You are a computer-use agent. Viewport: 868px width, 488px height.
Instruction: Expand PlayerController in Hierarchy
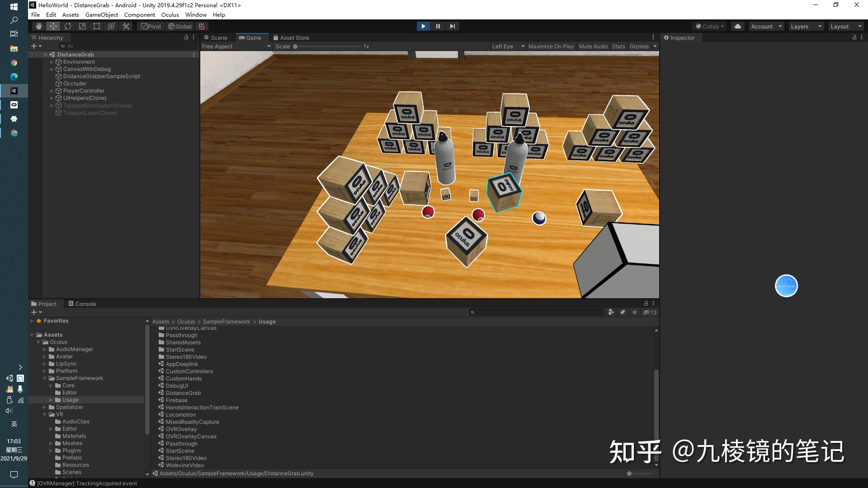point(52,91)
